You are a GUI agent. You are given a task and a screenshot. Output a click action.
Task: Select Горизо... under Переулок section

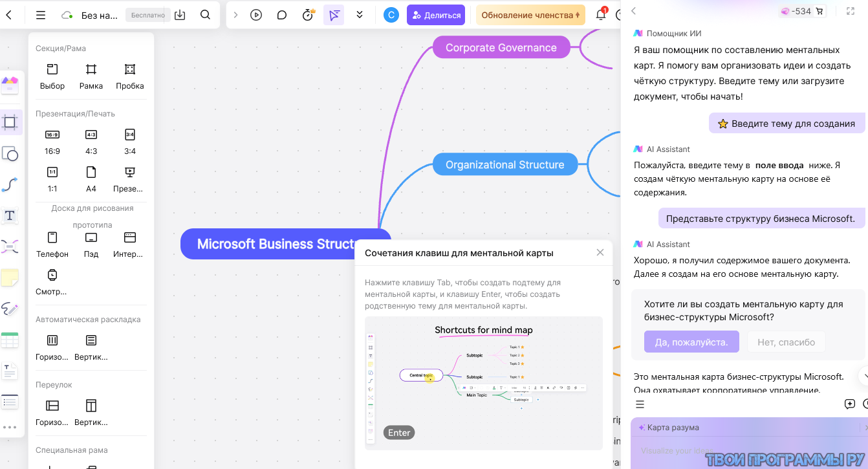pos(52,413)
